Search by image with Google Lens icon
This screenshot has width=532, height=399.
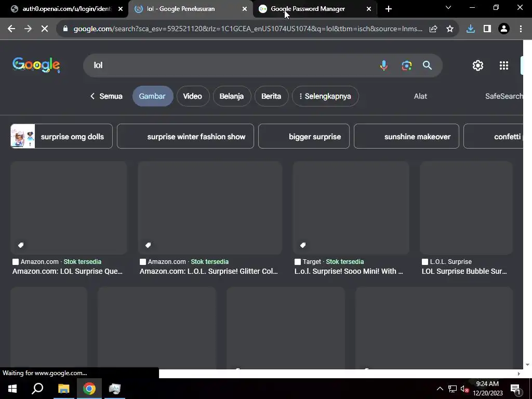point(406,65)
